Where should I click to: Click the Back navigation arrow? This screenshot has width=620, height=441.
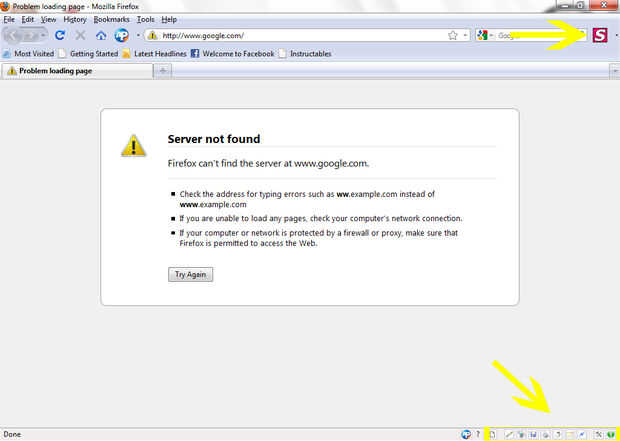click(12, 36)
